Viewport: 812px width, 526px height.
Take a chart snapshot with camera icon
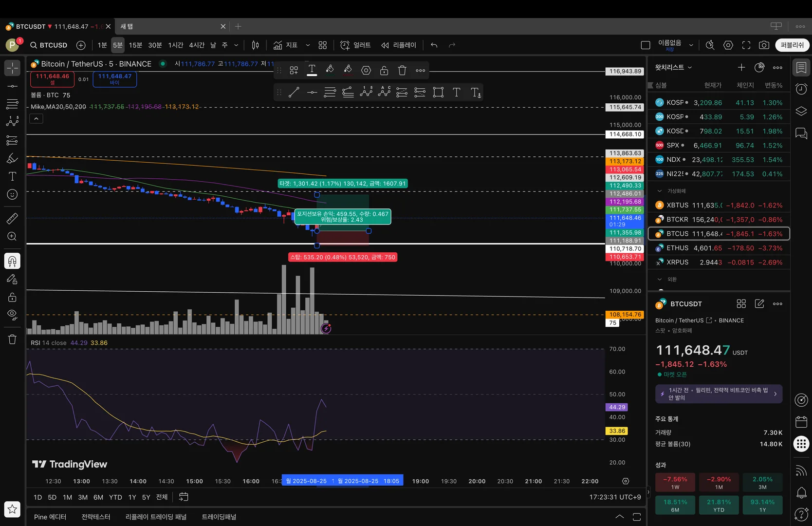764,45
